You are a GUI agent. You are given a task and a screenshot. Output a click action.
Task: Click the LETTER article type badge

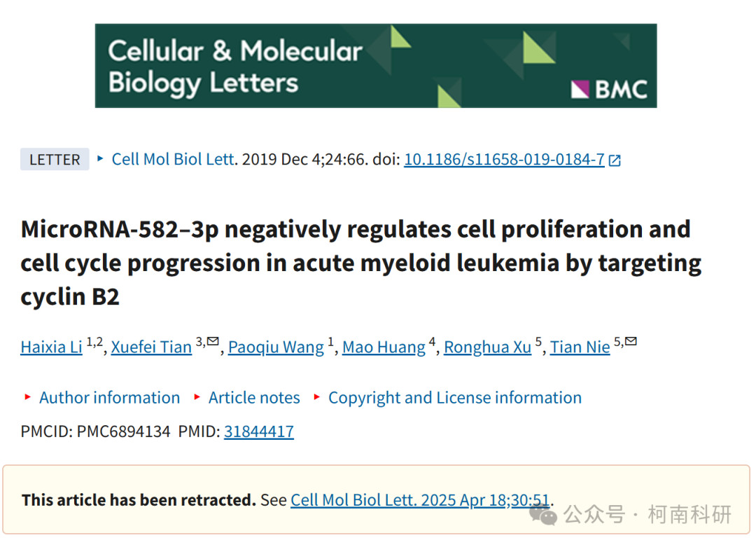click(55, 159)
